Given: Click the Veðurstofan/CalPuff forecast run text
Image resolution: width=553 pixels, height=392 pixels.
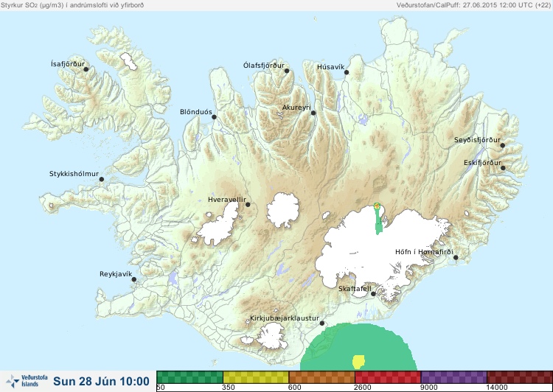Looking at the screenshot, I should (473, 5).
